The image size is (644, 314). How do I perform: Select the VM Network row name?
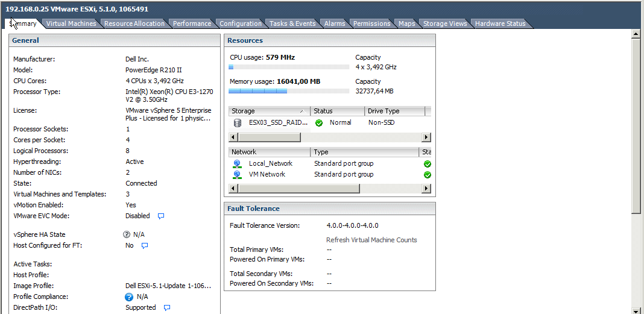click(x=267, y=174)
